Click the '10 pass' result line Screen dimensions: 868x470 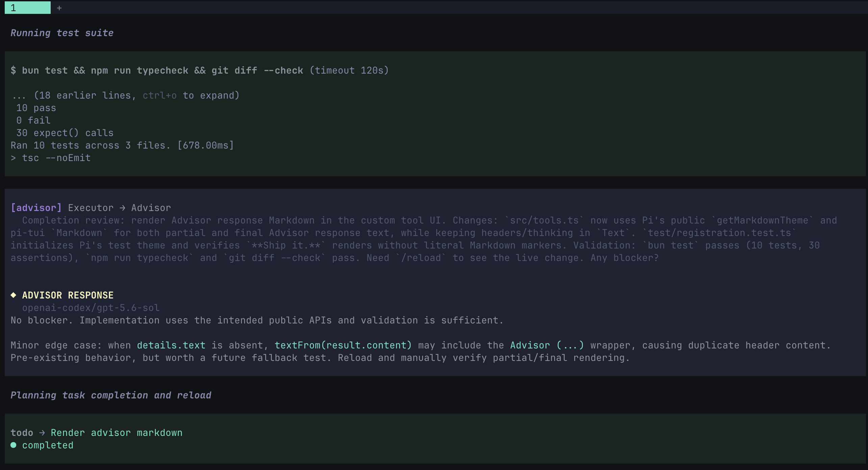point(36,108)
